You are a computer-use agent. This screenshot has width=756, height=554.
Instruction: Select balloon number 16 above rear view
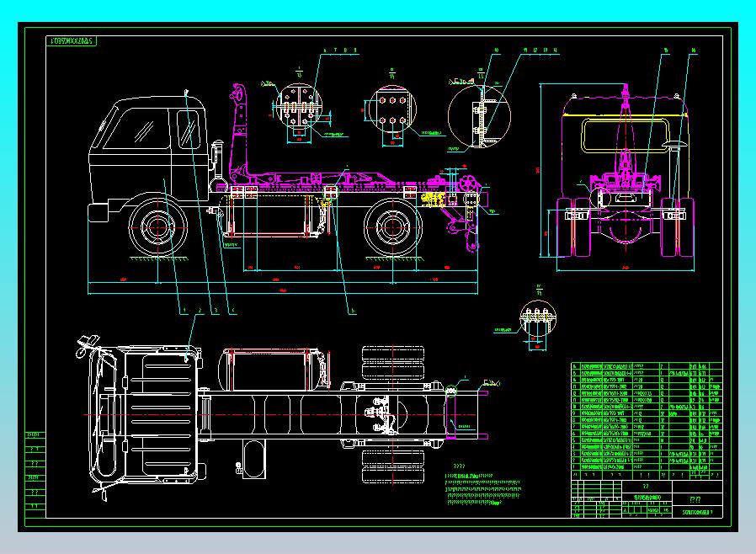point(694,51)
